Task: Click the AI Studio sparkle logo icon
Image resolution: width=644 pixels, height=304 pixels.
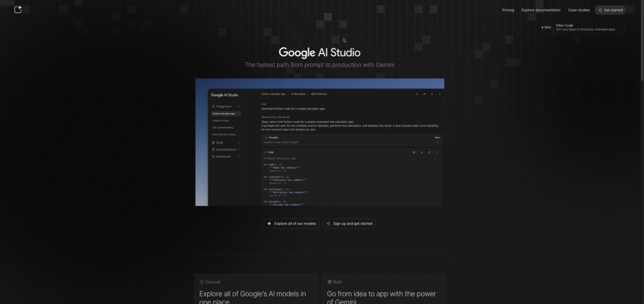Action: click(18, 9)
